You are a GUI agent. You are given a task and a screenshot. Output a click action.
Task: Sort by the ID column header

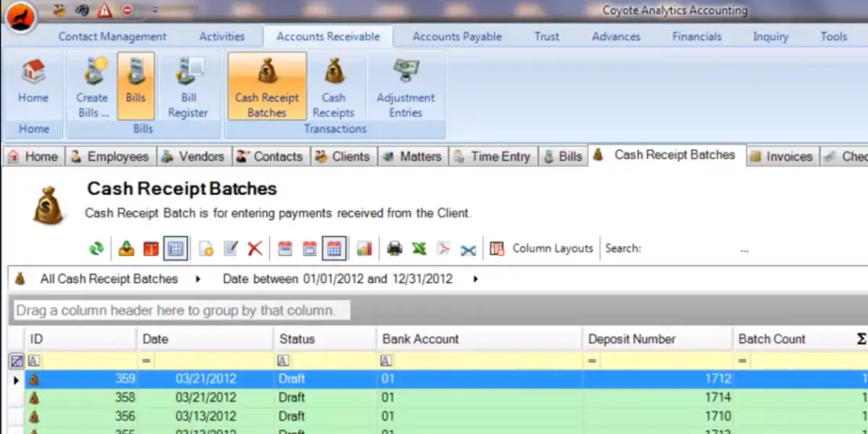pyautogui.click(x=80, y=339)
